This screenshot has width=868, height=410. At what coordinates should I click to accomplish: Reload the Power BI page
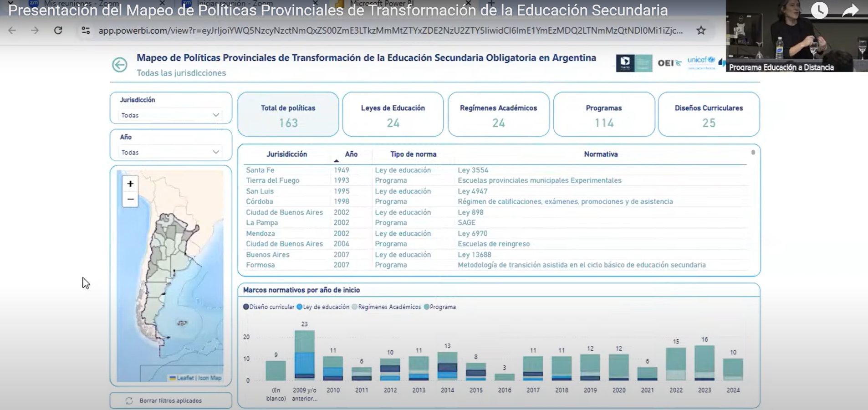58,31
